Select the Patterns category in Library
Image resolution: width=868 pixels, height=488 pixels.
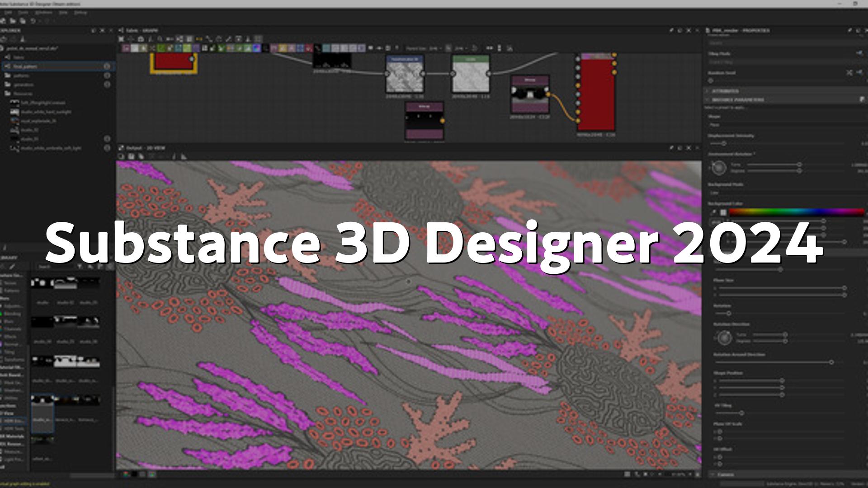(x=12, y=291)
